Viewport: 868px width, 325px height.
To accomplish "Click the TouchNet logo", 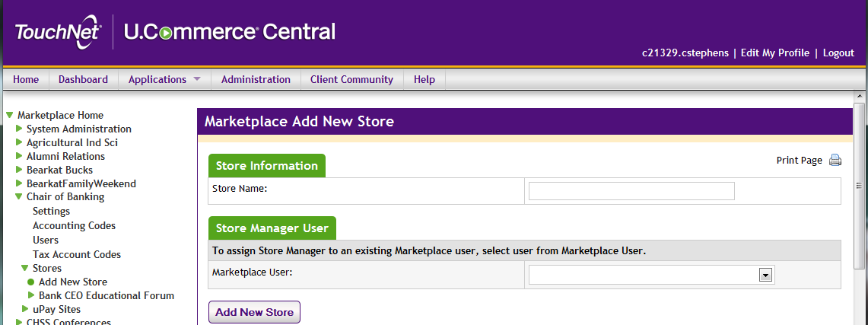I will pos(58,33).
